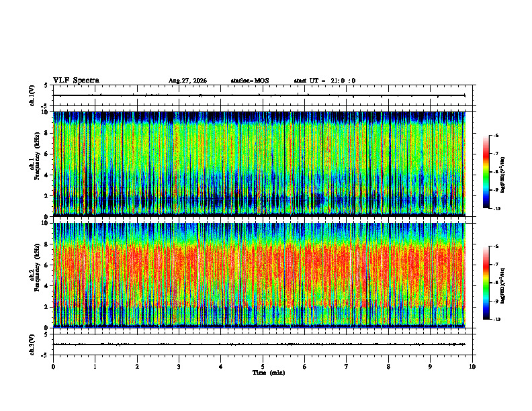Click the '2' kHz tick on ch.2 frequency axis
This screenshot has height=411, width=532.
pyautogui.click(x=47, y=307)
